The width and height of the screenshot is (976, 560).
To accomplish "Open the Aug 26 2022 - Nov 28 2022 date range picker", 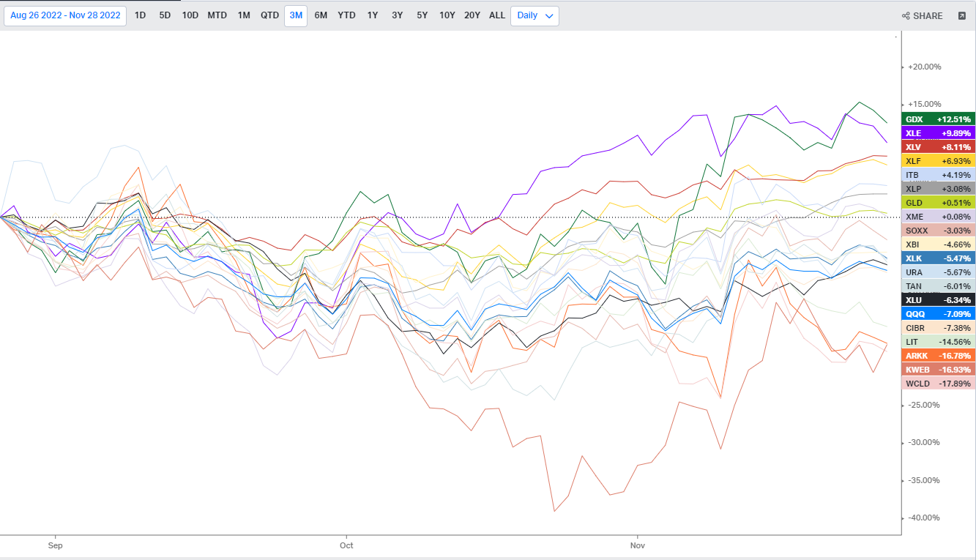I will pyautogui.click(x=65, y=15).
